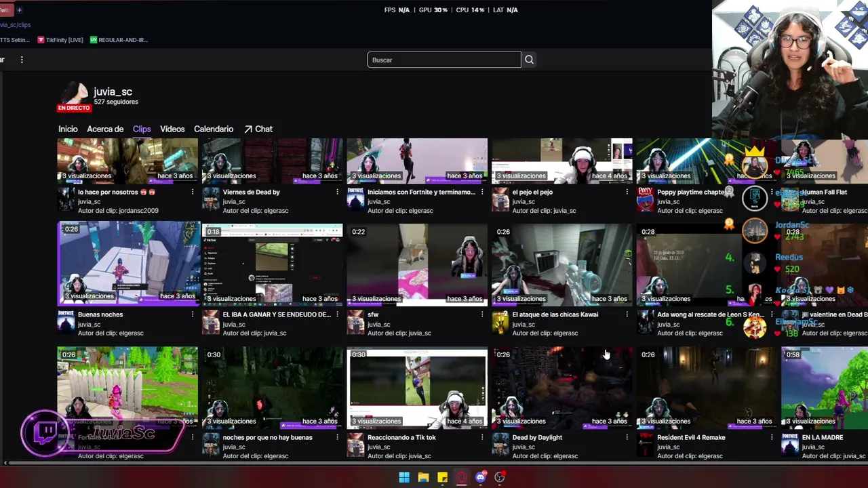Open options menu for 'Buenas noches' clip

click(193, 314)
